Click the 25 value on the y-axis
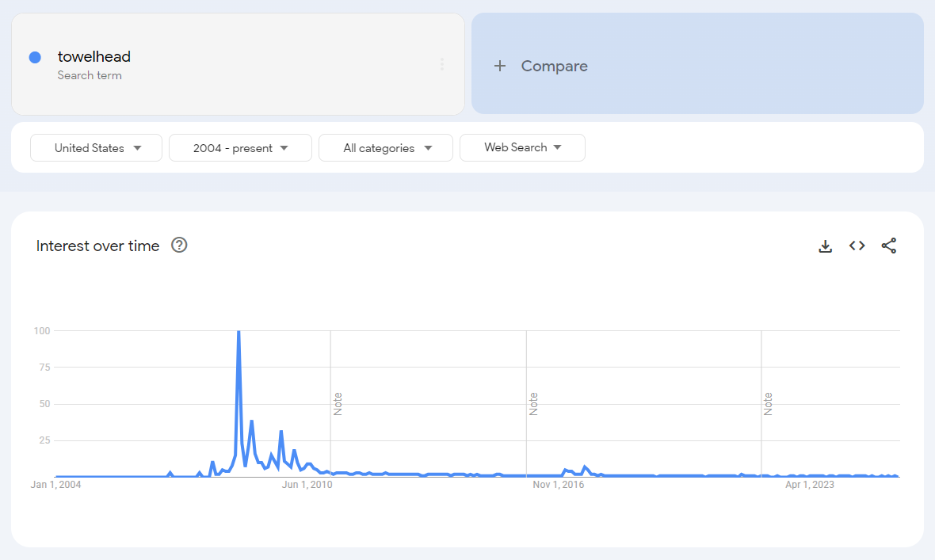The image size is (935, 560). (44, 440)
